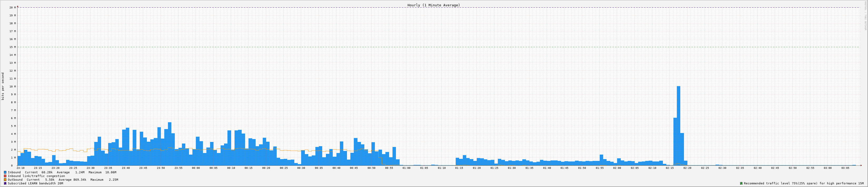The width and height of the screenshot is (868, 187).
Task: Click the green Recommended traffic level marker
Action: (x=741, y=183)
